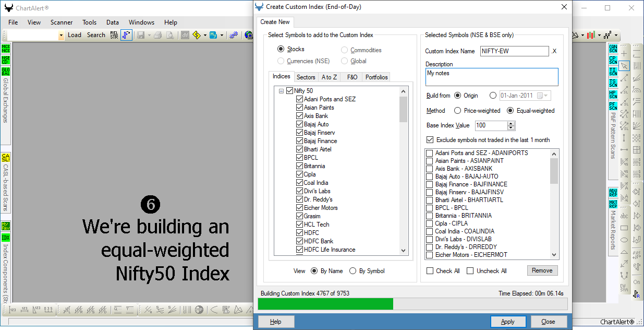
Task: Click the grayed-out save icon in toolbar
Action: [140, 35]
